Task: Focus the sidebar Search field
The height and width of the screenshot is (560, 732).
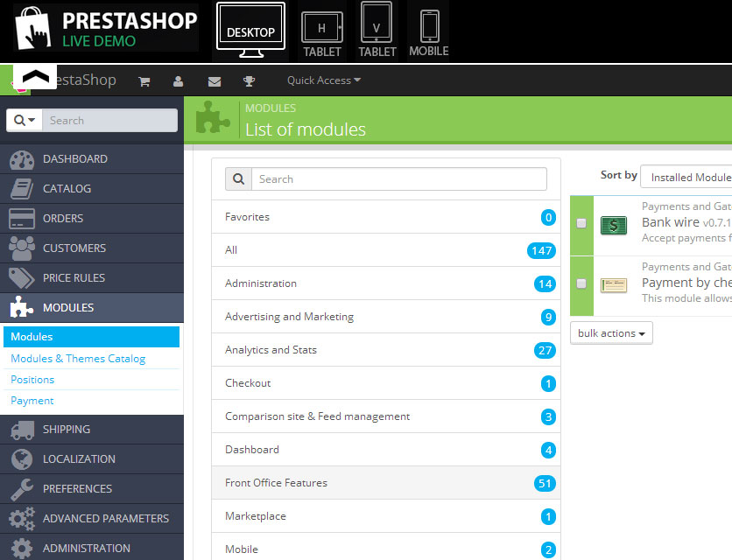Action: click(x=110, y=121)
